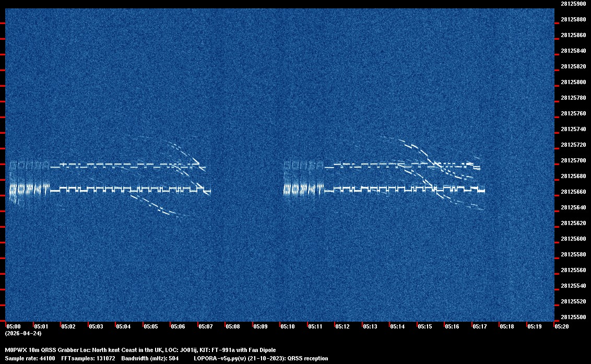
Task: Click the 05:12 time axis label
Action: pyautogui.click(x=342, y=326)
